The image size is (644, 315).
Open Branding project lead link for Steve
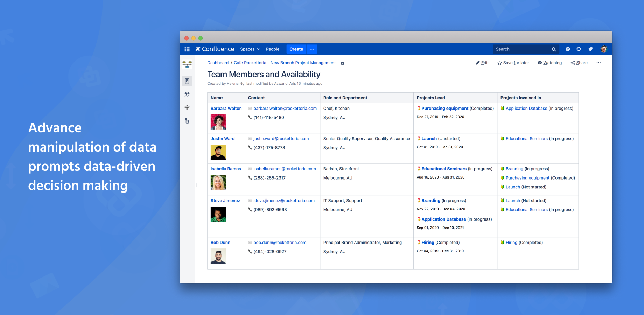click(x=431, y=201)
